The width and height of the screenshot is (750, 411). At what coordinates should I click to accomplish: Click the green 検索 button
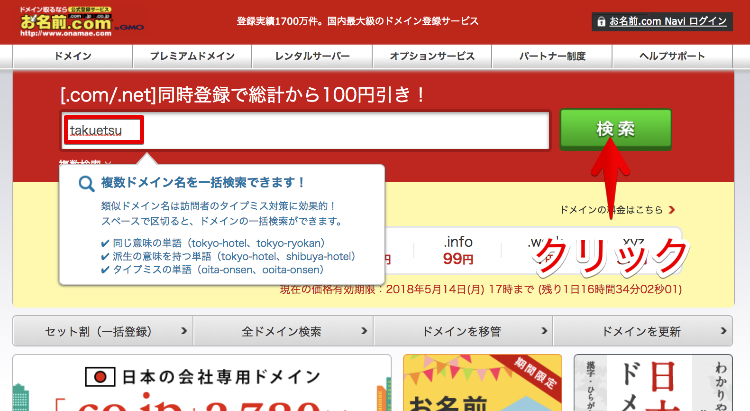[616, 129]
